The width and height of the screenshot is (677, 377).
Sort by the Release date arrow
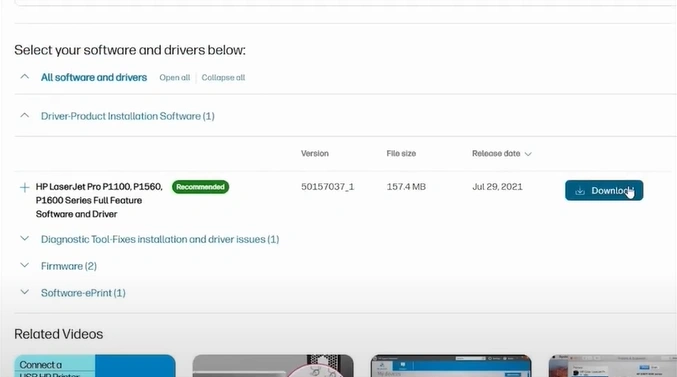pos(528,154)
